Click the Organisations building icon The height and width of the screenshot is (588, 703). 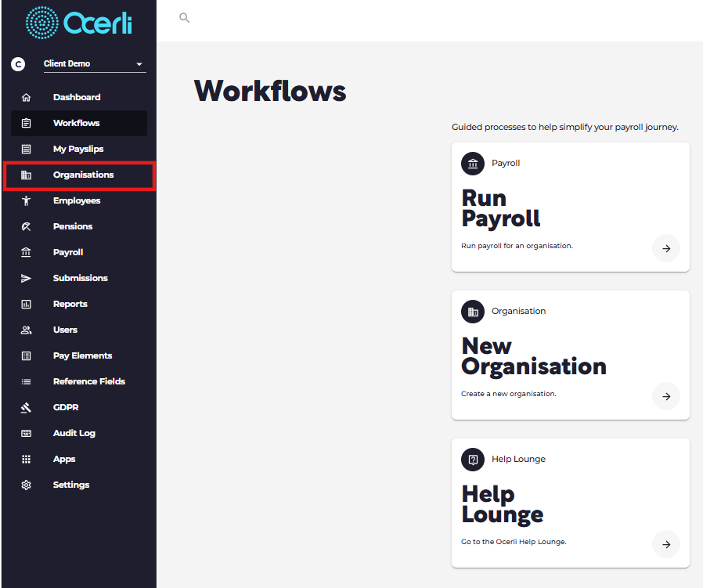(x=27, y=175)
